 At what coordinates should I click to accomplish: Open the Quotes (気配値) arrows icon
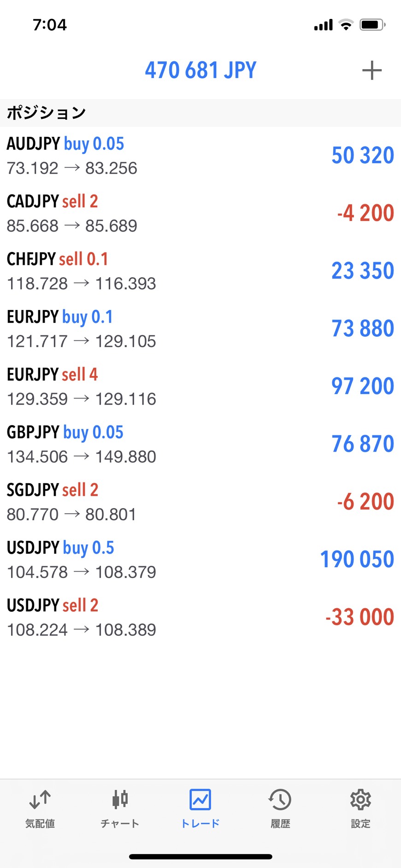pos(40,800)
